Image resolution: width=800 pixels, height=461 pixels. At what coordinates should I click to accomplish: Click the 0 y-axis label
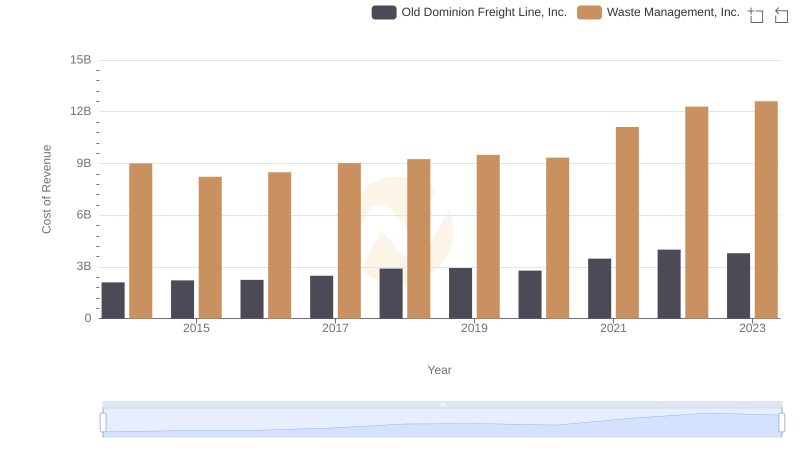tap(88, 318)
